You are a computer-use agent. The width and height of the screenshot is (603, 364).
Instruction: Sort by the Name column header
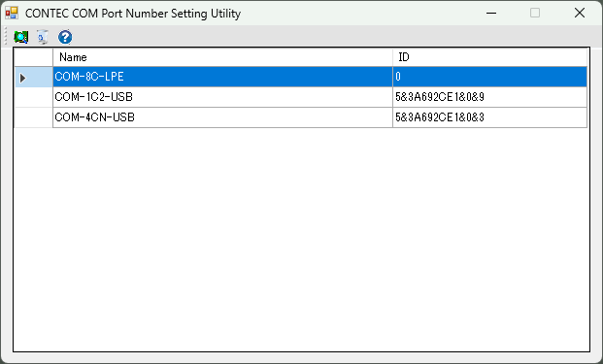[222, 57]
